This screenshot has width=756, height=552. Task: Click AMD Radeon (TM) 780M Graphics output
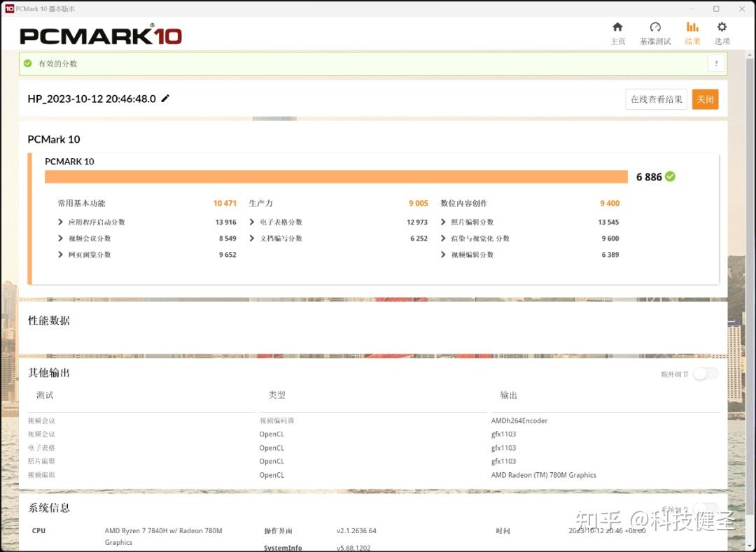(543, 475)
